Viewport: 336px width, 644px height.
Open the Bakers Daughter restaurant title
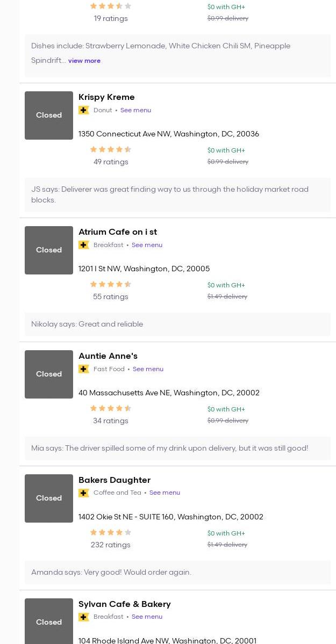(115, 480)
